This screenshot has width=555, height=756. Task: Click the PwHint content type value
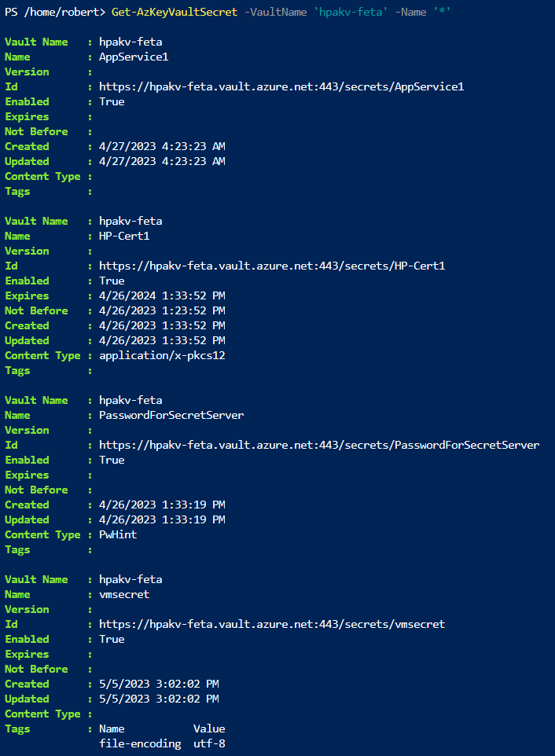pyautogui.click(x=118, y=534)
